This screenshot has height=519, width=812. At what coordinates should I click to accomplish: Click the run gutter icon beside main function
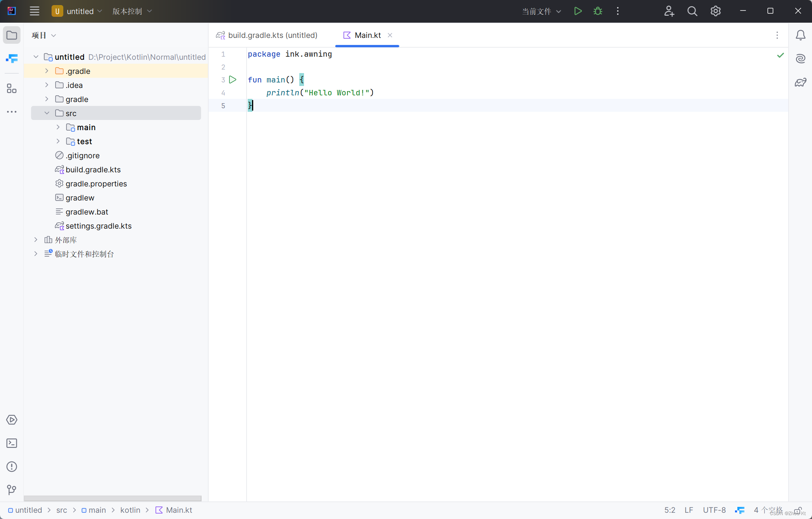tap(233, 80)
